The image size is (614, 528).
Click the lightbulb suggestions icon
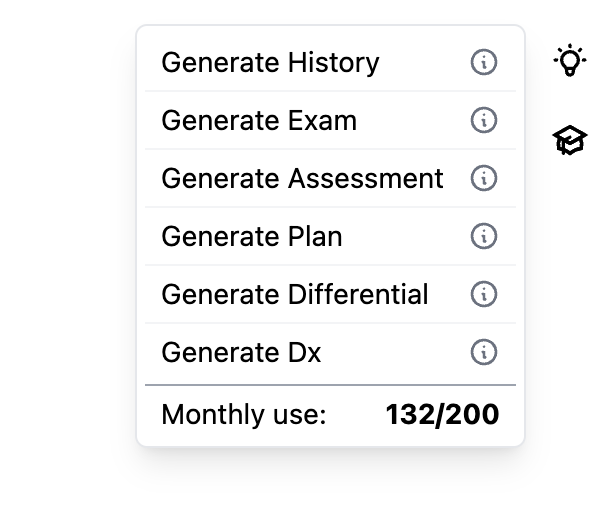pos(570,61)
